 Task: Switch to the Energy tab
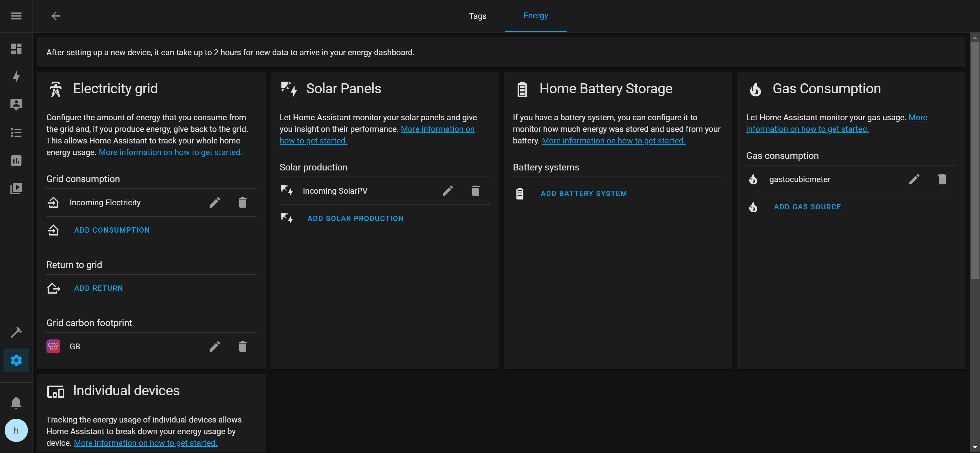point(535,16)
